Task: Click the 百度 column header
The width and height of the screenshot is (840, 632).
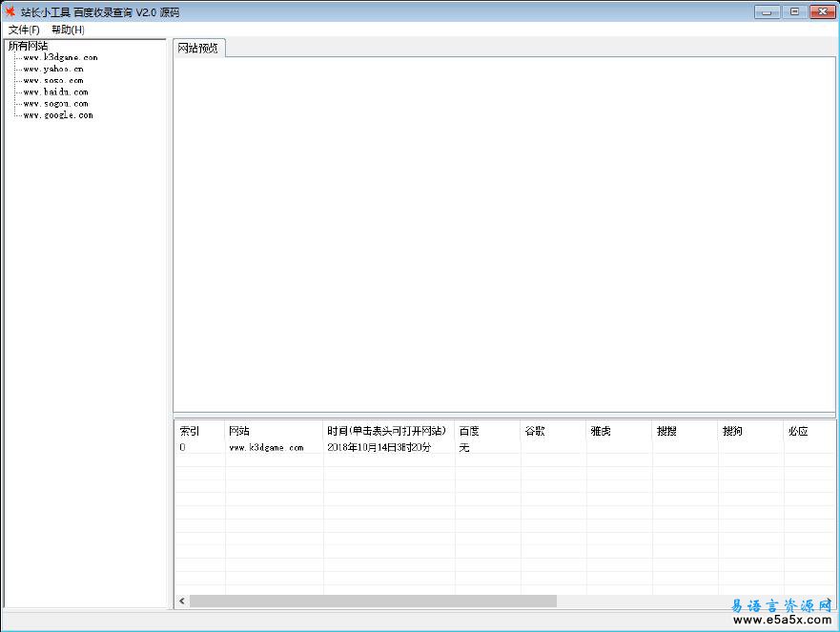Action: tap(487, 431)
